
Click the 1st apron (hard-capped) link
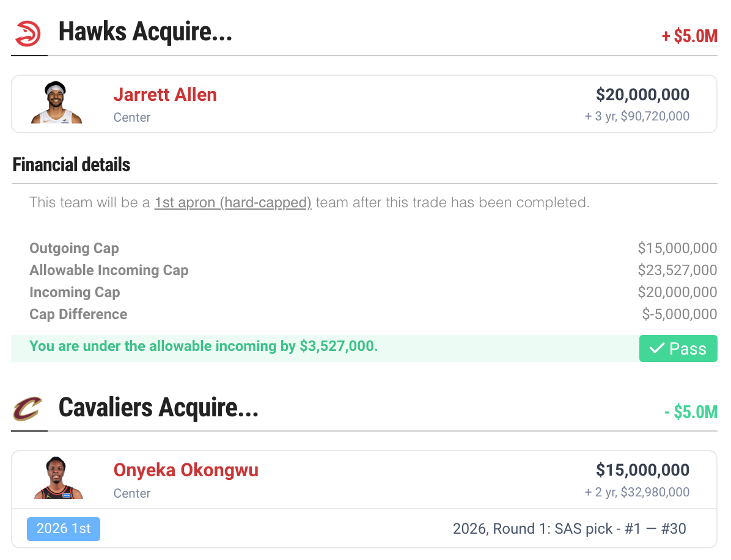(x=233, y=202)
